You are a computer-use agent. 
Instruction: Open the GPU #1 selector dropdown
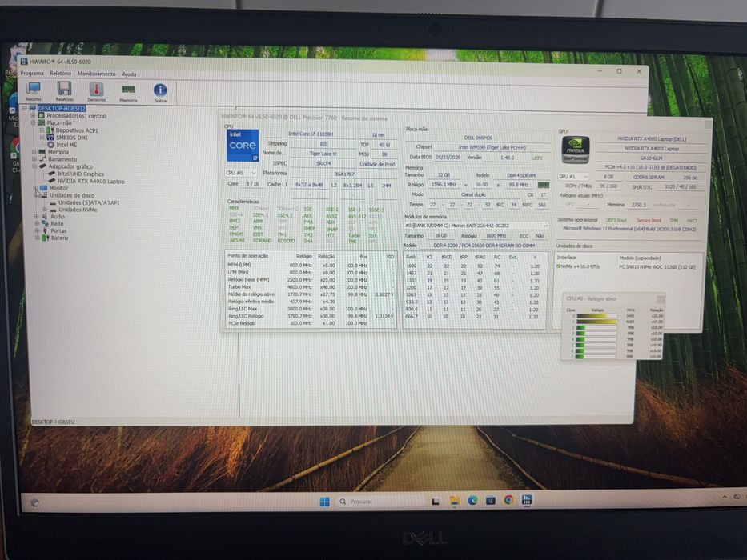tap(573, 176)
